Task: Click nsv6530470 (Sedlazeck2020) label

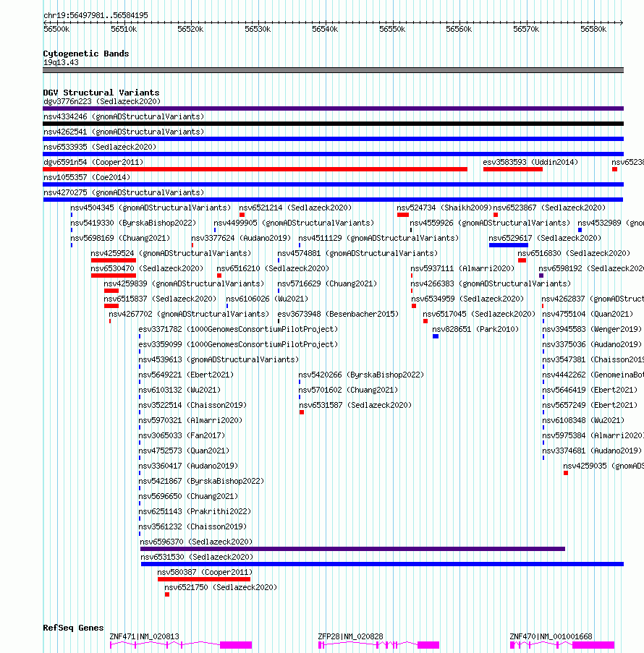Action: (147, 268)
